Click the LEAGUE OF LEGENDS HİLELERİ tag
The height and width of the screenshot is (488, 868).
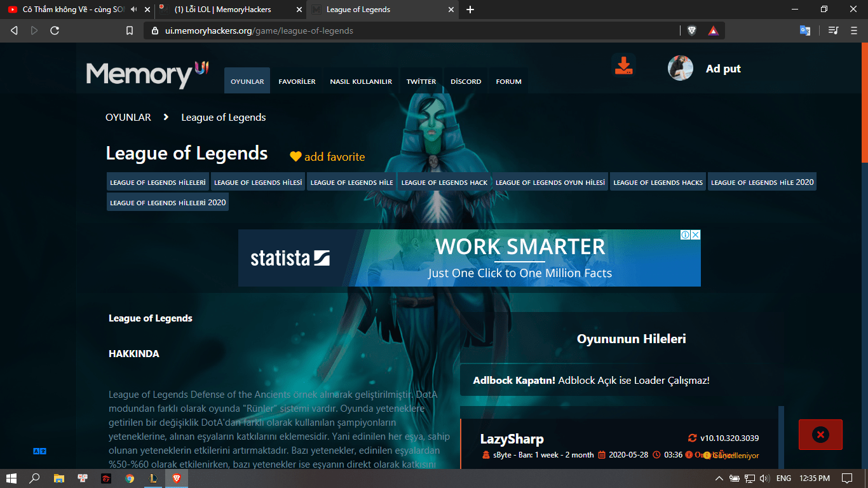point(158,182)
